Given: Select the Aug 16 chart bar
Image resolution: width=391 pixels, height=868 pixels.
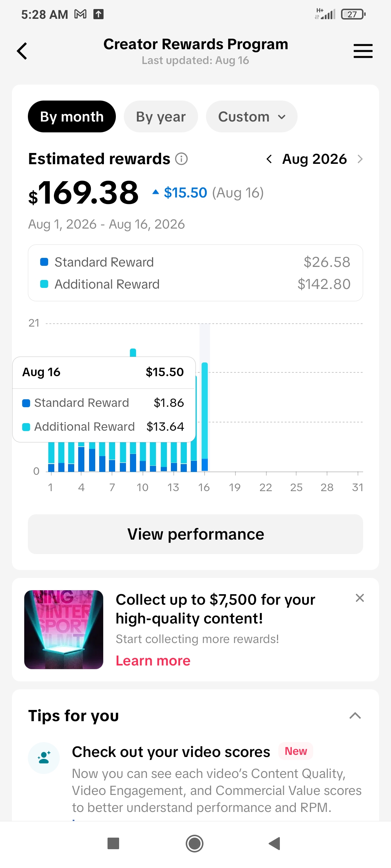Looking at the screenshot, I should click(205, 417).
